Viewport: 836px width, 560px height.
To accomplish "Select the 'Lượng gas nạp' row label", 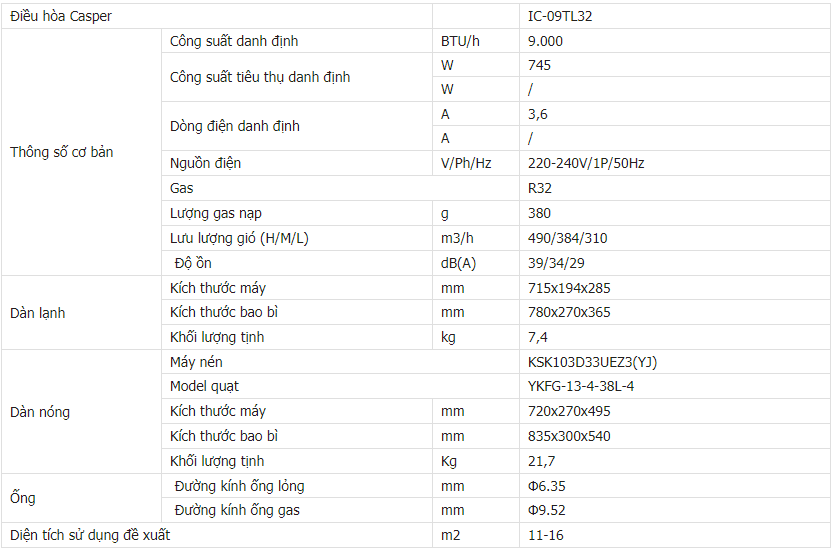I will pyautogui.click(x=216, y=213).
